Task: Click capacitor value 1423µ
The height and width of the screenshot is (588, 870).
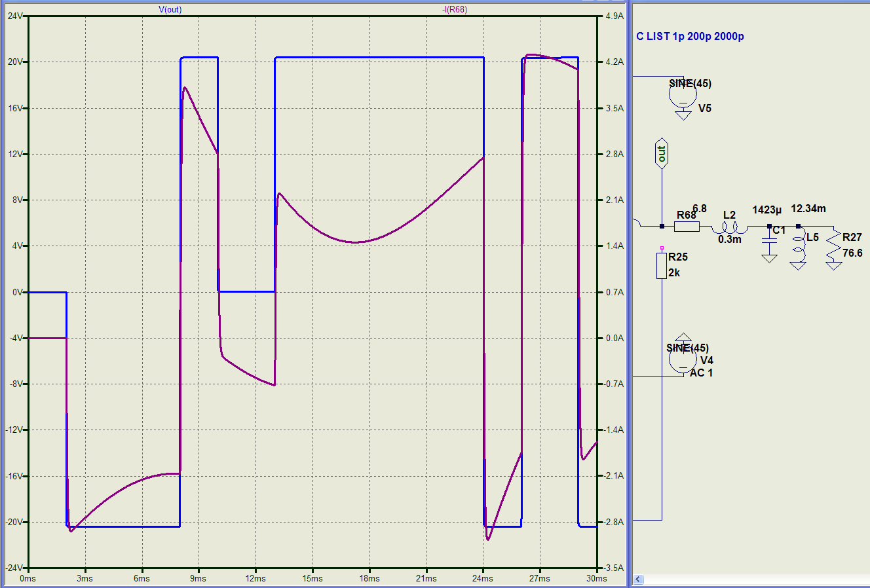Action: coord(767,210)
